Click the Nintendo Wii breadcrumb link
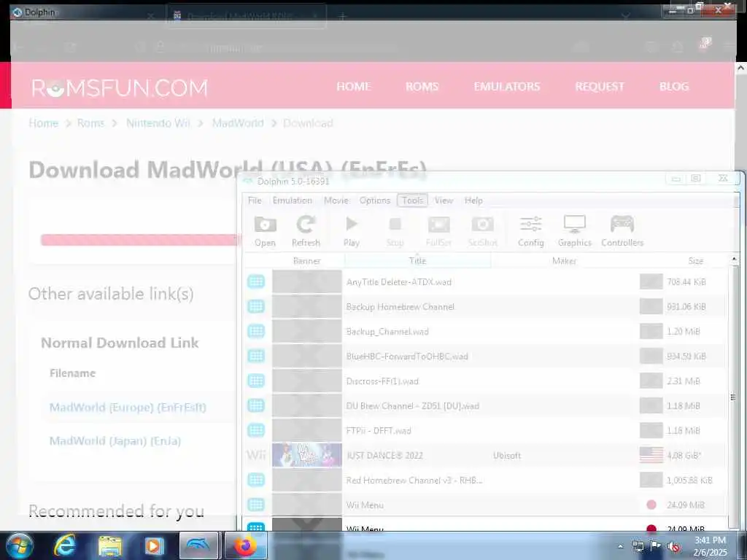This screenshot has width=747, height=560. point(158,123)
